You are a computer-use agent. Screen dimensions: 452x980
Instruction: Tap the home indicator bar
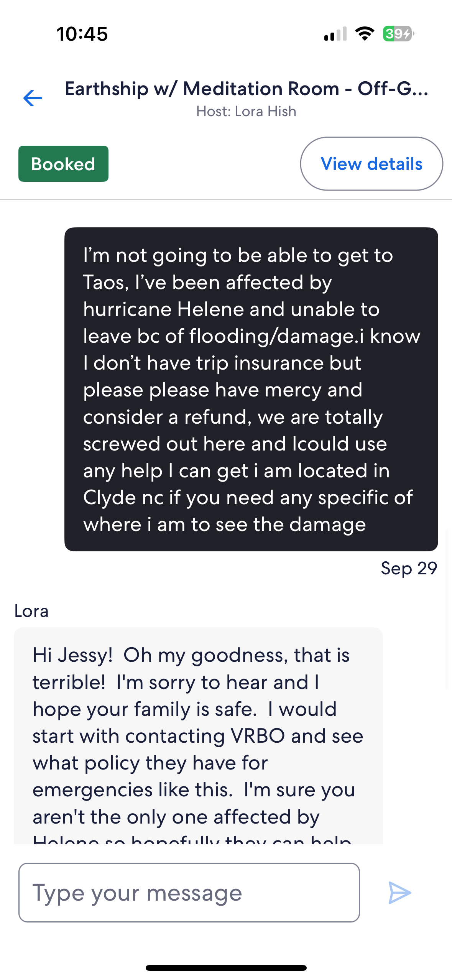point(226,968)
